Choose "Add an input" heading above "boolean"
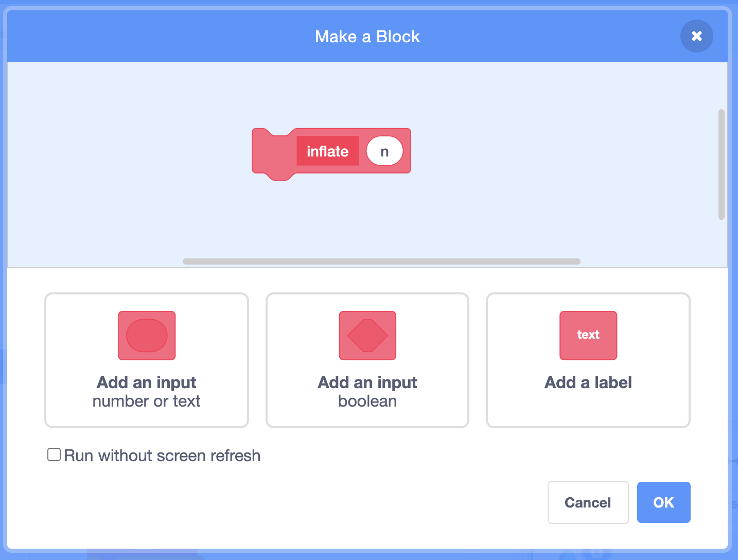 tap(367, 382)
